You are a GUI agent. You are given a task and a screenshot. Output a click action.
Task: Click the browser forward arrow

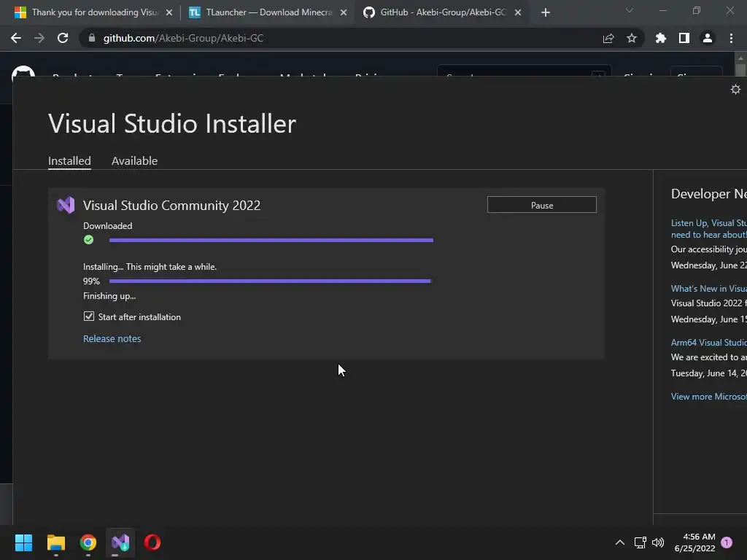tap(39, 38)
